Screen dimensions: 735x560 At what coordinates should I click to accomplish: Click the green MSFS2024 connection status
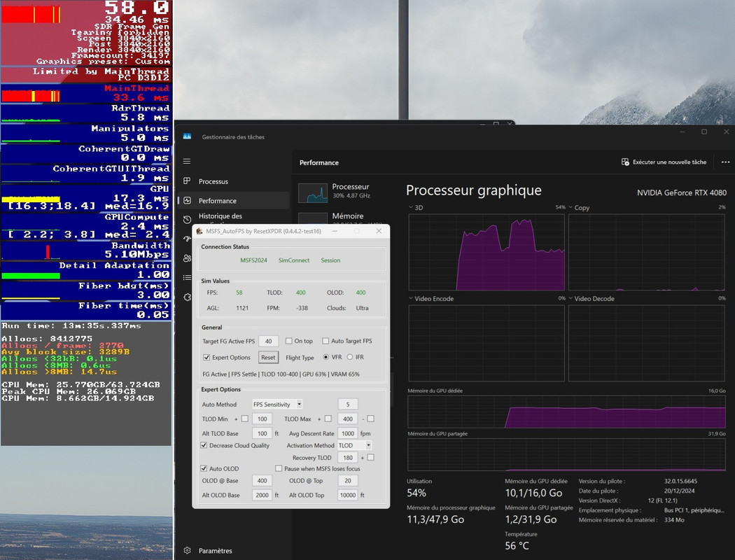[x=253, y=260]
